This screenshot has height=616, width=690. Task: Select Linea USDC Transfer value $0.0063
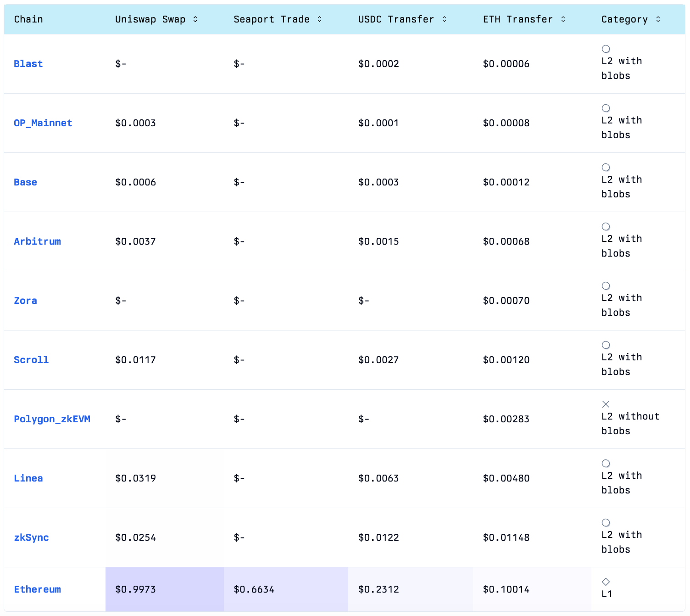(378, 478)
